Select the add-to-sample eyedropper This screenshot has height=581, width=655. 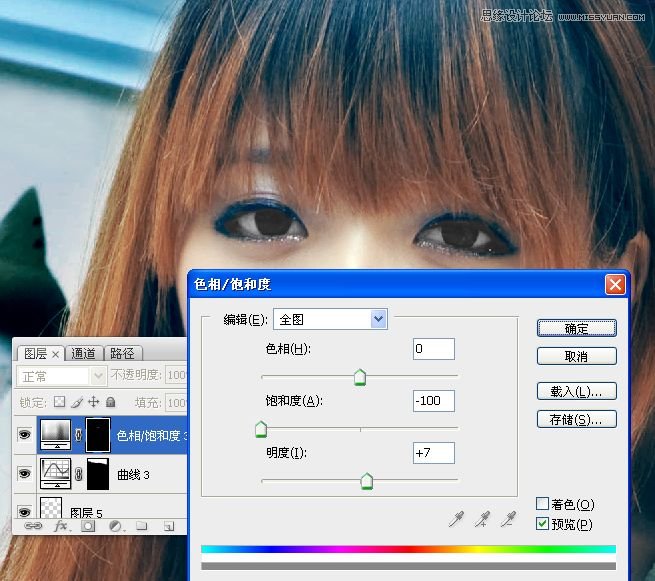click(484, 518)
